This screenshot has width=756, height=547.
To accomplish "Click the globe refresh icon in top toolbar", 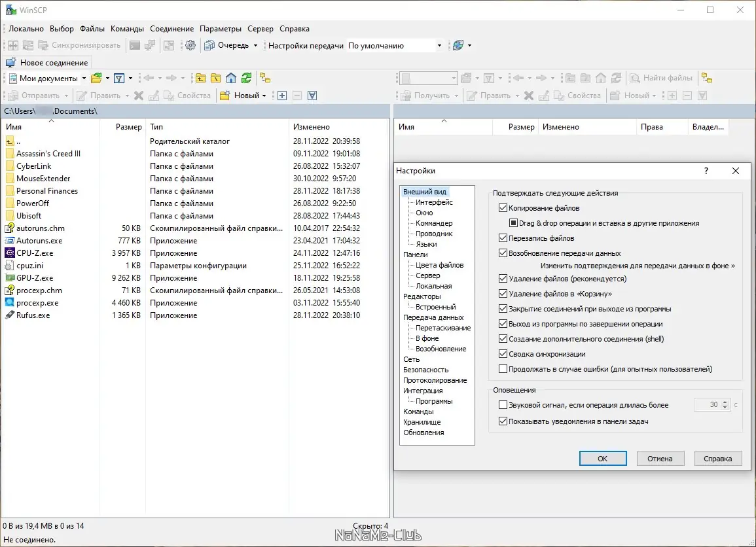I will coord(458,45).
